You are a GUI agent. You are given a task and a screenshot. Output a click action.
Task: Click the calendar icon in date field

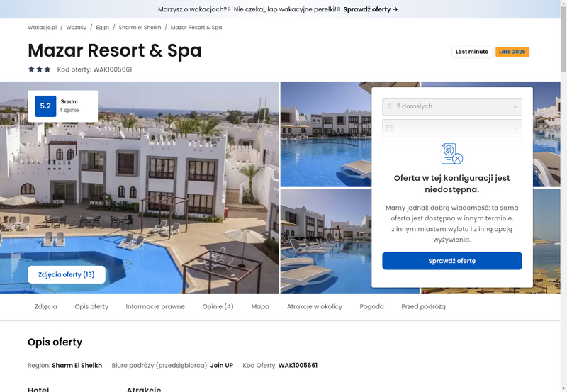pos(389,128)
